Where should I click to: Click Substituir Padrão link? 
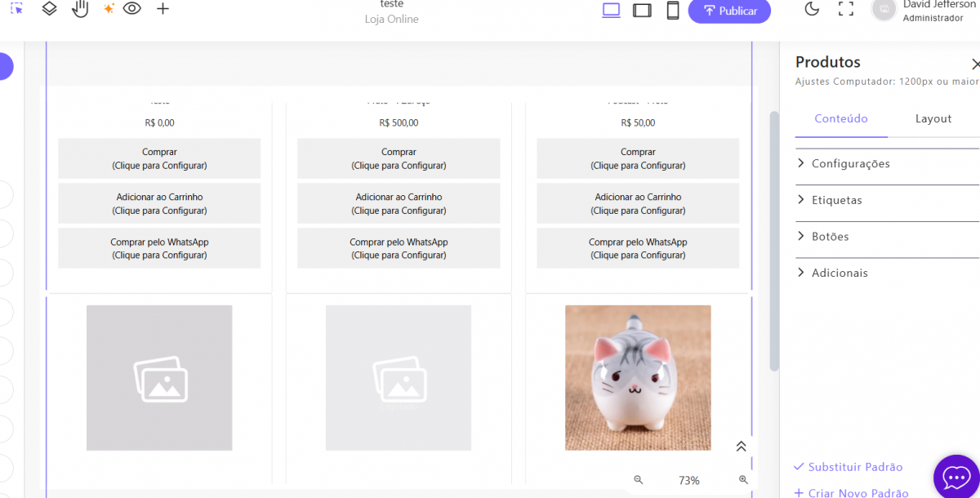click(854, 467)
